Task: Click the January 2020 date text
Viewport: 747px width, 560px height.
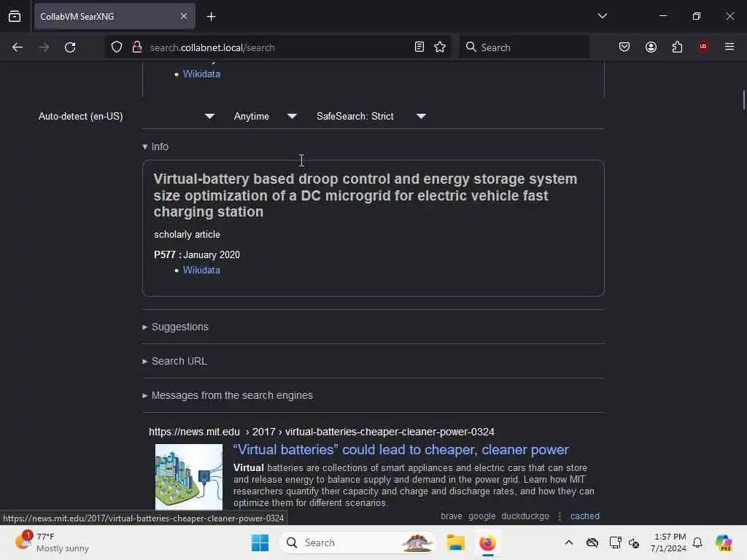Action: [x=212, y=254]
